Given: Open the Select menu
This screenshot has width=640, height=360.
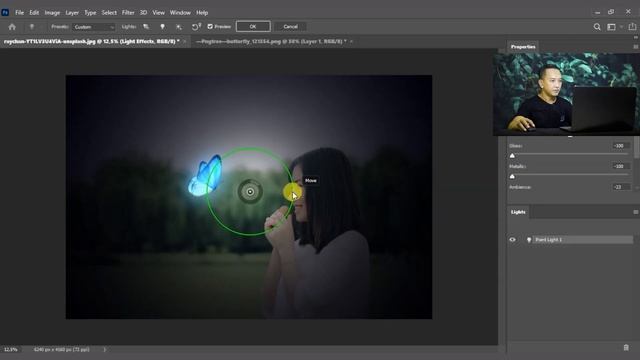Looking at the screenshot, I should [x=109, y=13].
